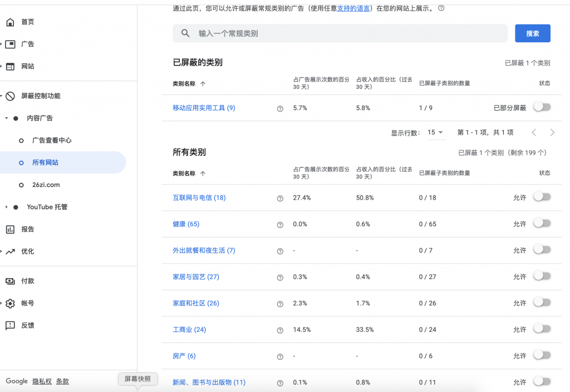570x392 pixels.
Task: Select 广告查看中心 in sidebar
Action: pyautogui.click(x=52, y=141)
